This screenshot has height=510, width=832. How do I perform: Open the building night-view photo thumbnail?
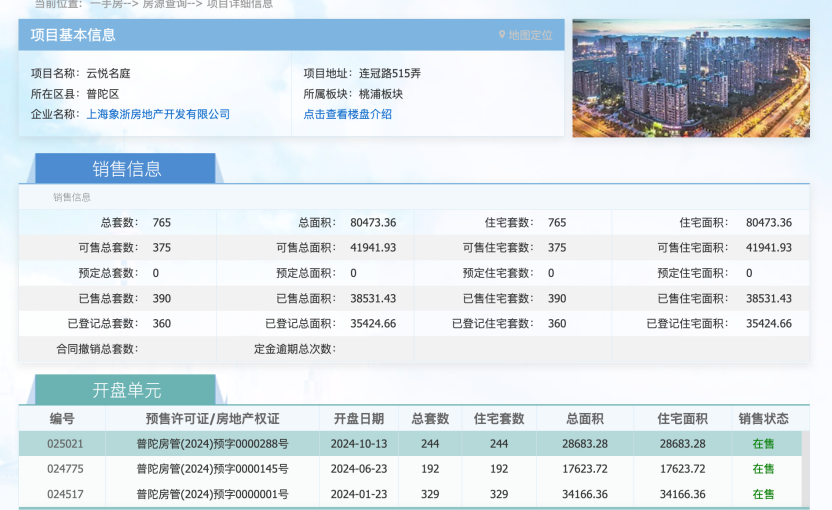pyautogui.click(x=691, y=77)
